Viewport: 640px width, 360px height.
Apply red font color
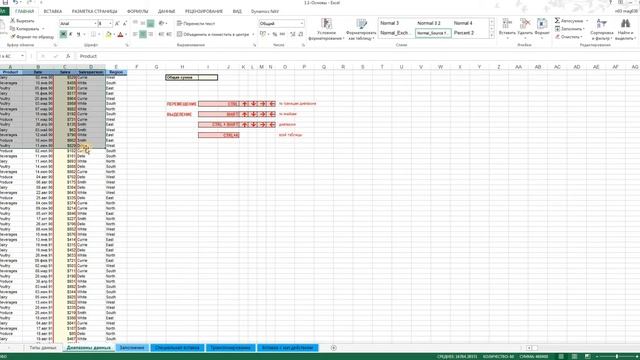pyautogui.click(x=120, y=35)
